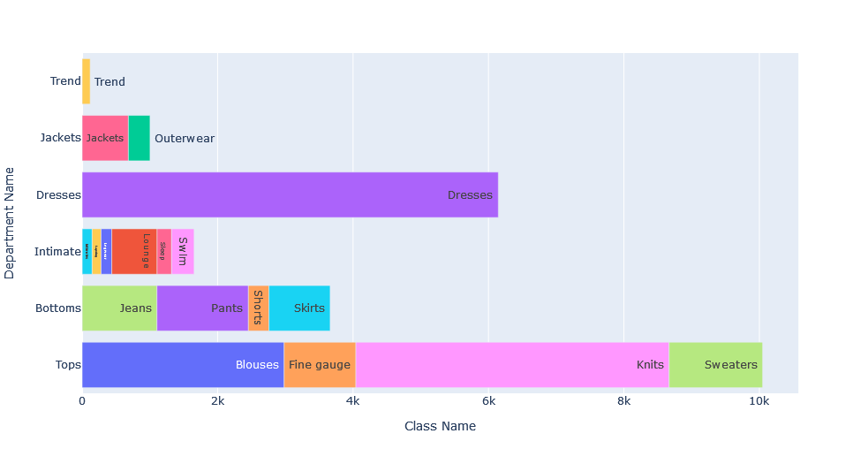This screenshot has height=464, width=868.
Task: Select the pink Sleep bar segment
Action: pyautogui.click(x=163, y=252)
